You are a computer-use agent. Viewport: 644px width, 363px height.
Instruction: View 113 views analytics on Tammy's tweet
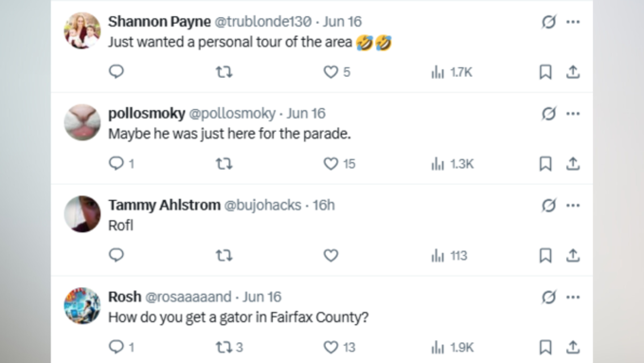449,256
